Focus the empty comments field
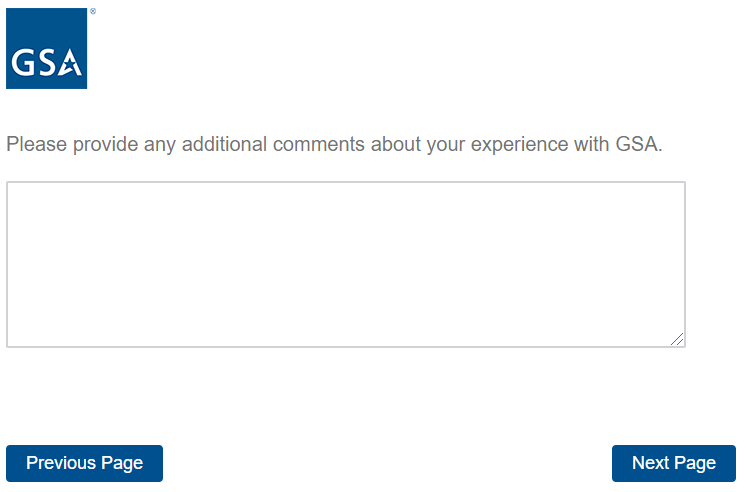The width and height of the screenshot is (747, 492). [x=345, y=264]
